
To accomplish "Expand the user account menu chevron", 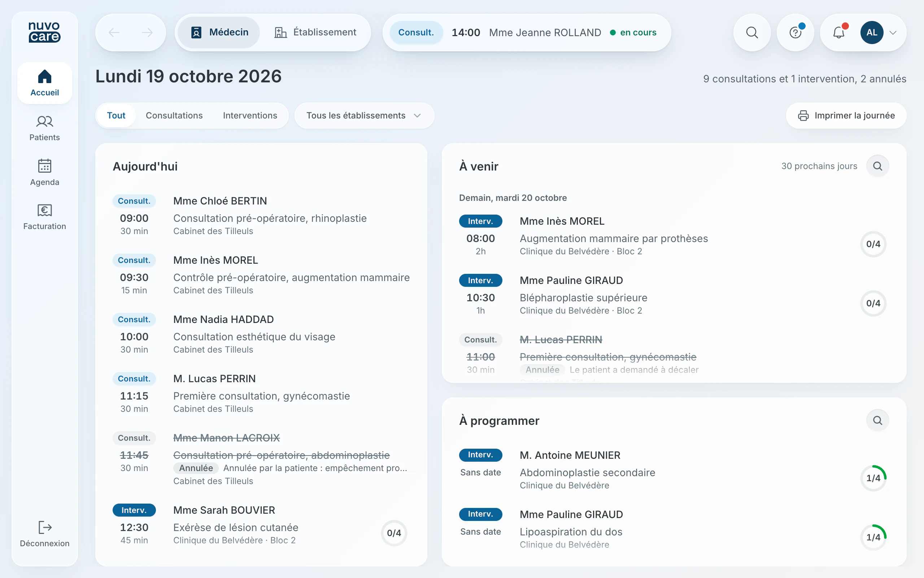I will coord(893,33).
